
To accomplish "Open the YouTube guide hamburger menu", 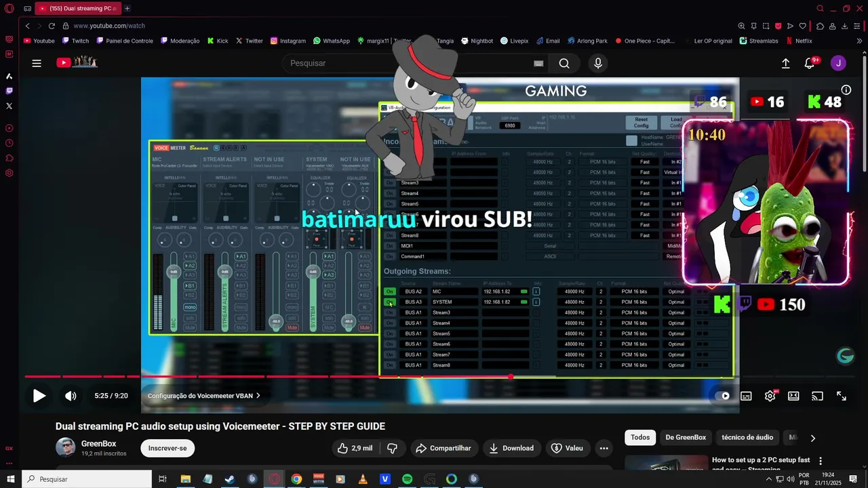I will pyautogui.click(x=37, y=63).
